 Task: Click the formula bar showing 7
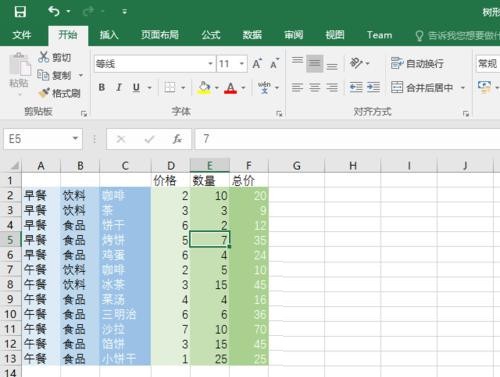tap(347, 139)
